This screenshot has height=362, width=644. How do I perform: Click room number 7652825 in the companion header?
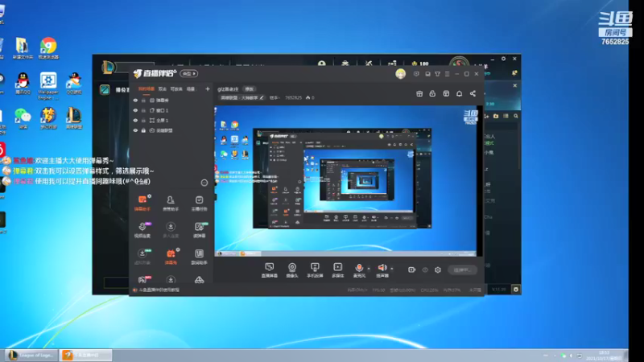tap(293, 97)
